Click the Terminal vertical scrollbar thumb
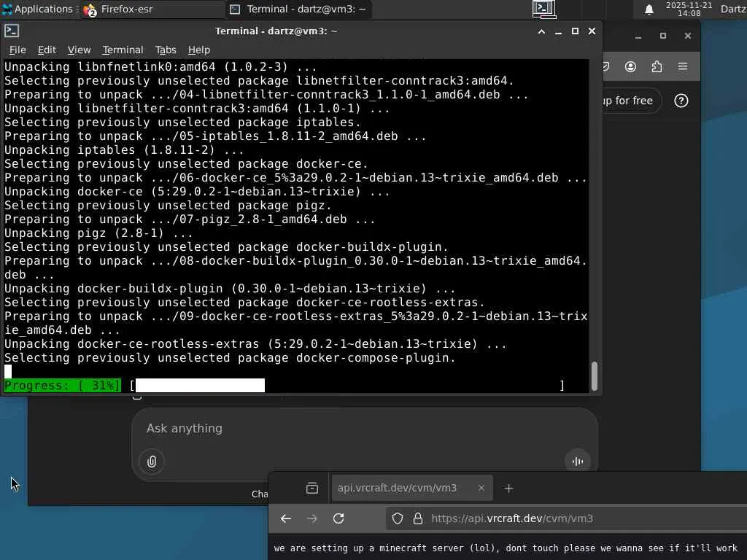The image size is (747, 560). click(x=594, y=376)
